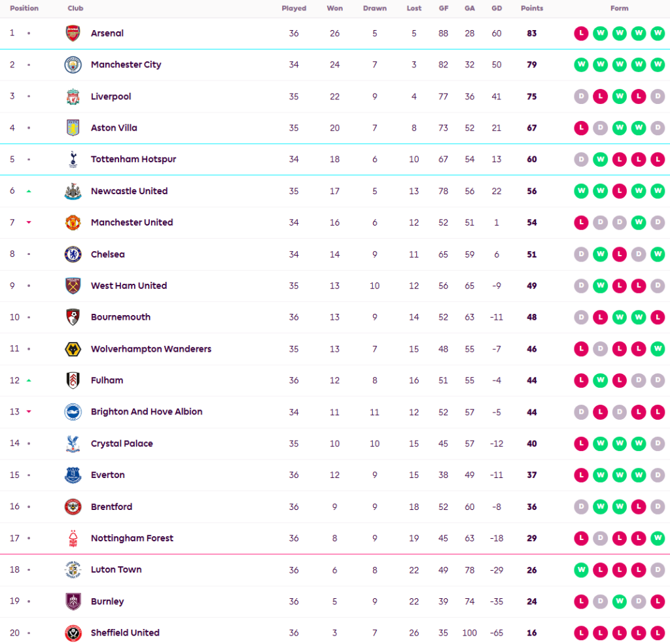Click Nottingham Forest's green win form badge
This screenshot has height=644, width=670.
click(658, 538)
